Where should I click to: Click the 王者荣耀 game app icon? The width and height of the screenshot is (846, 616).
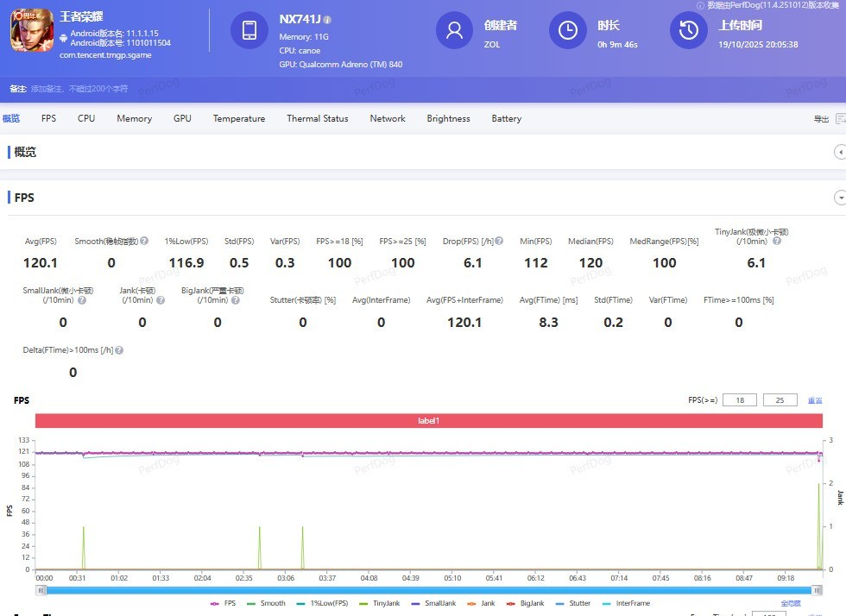tap(31, 30)
